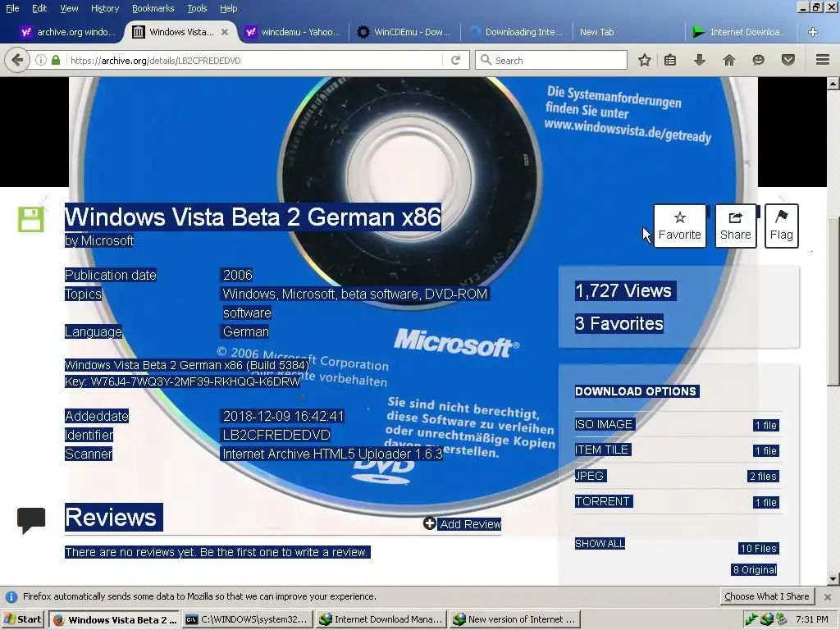Open the ITEM TILE download option
Viewport: 840px width, 630px height.
point(603,450)
